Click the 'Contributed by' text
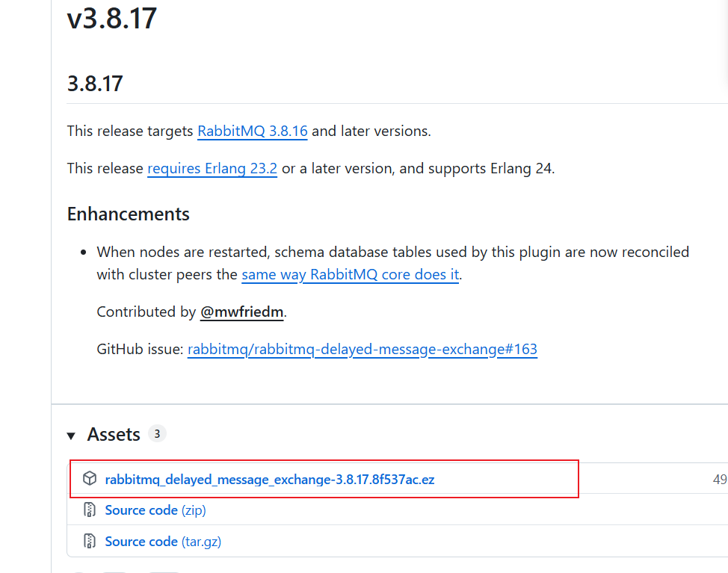This screenshot has width=728, height=573. tap(146, 312)
